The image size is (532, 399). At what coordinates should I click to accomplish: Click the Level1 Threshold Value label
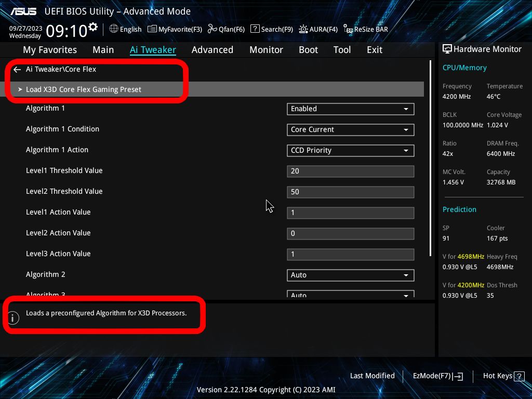pyautogui.click(x=64, y=170)
